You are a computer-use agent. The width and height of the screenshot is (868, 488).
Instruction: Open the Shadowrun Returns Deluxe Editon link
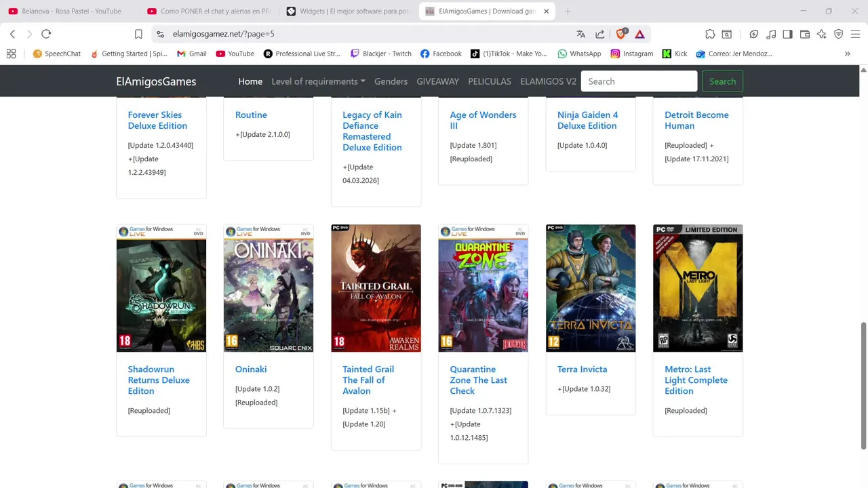tap(159, 380)
